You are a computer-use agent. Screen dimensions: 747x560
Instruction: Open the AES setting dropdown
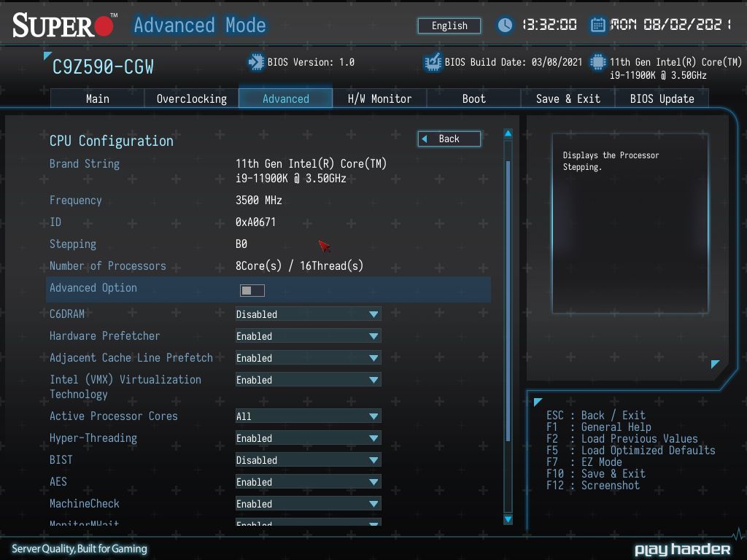309,482
